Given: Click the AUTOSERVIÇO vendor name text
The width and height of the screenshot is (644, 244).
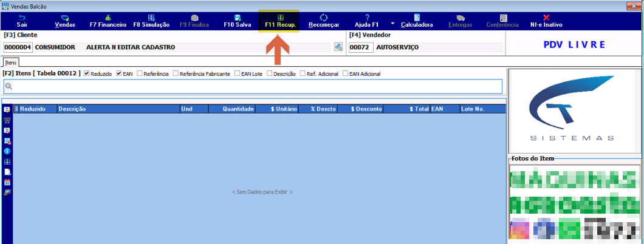Looking at the screenshot, I should coord(397,47).
